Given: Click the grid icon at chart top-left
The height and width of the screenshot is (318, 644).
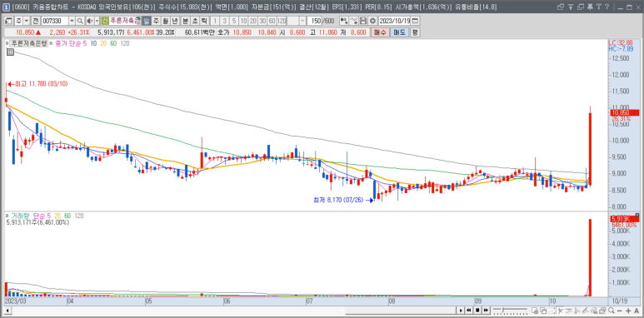Looking at the screenshot, I should 10,52.
